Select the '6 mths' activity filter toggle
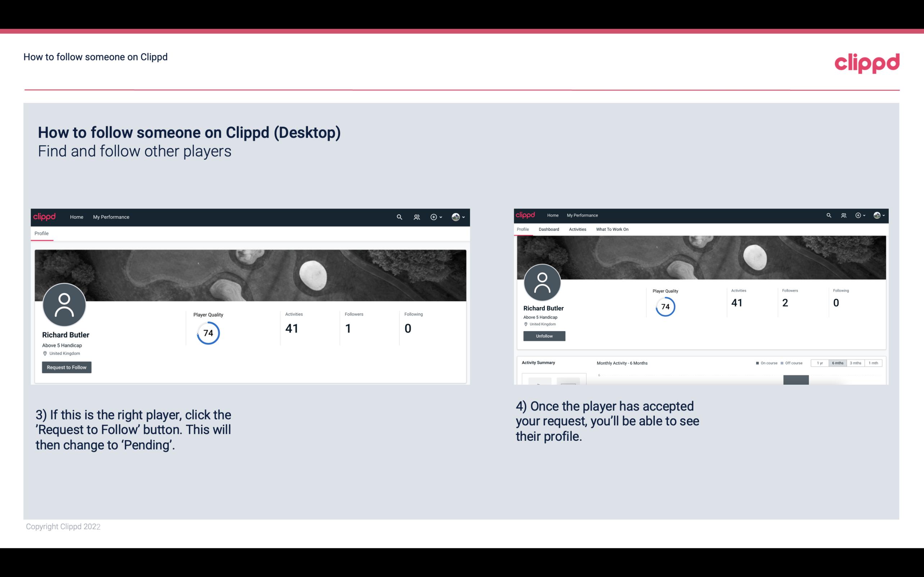This screenshot has width=924, height=577. 837,363
